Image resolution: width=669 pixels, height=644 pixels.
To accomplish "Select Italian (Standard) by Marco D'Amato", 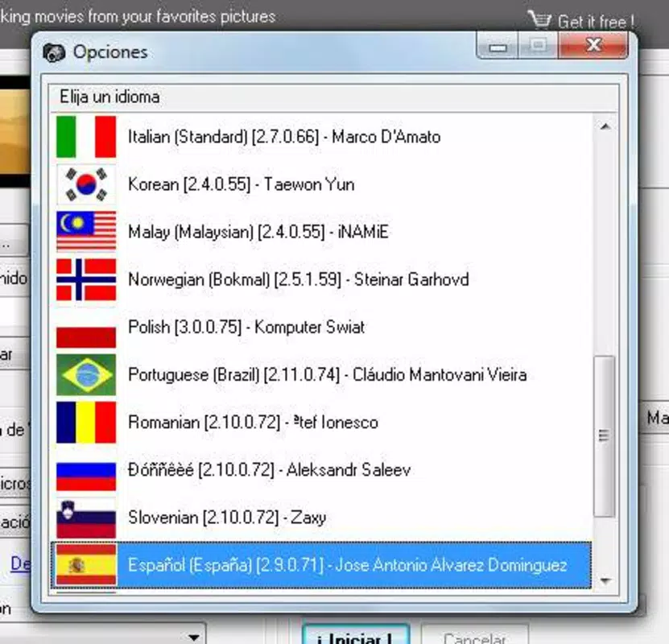I will (321, 137).
